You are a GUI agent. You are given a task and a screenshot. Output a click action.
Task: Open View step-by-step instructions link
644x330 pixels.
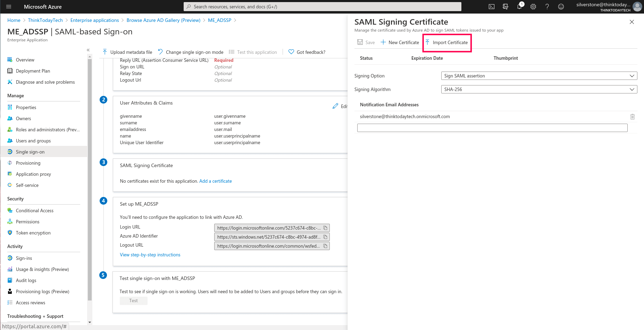coord(150,255)
